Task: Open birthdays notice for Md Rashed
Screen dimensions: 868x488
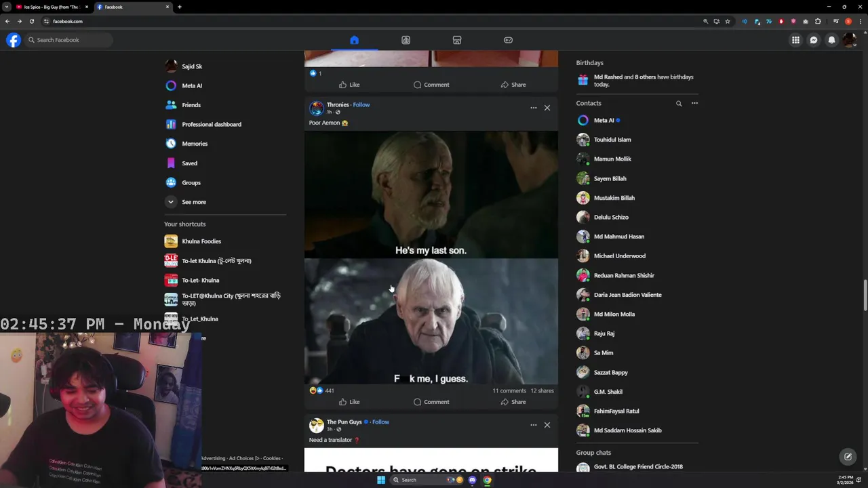Action: pyautogui.click(x=637, y=81)
